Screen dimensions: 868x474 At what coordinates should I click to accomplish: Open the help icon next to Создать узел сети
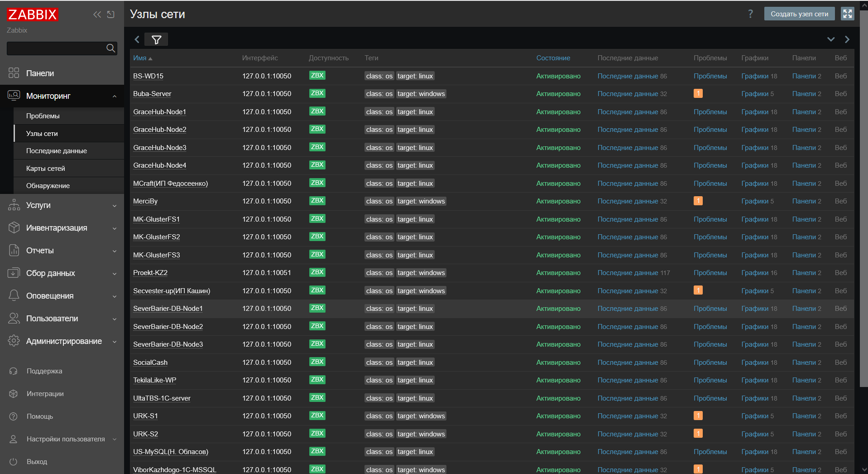click(750, 14)
